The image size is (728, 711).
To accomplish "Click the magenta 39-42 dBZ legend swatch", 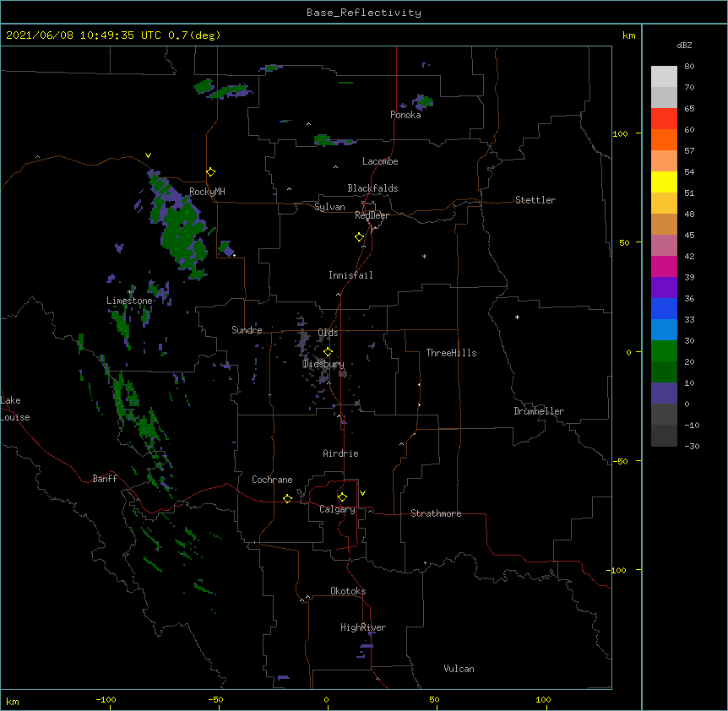I will (664, 266).
